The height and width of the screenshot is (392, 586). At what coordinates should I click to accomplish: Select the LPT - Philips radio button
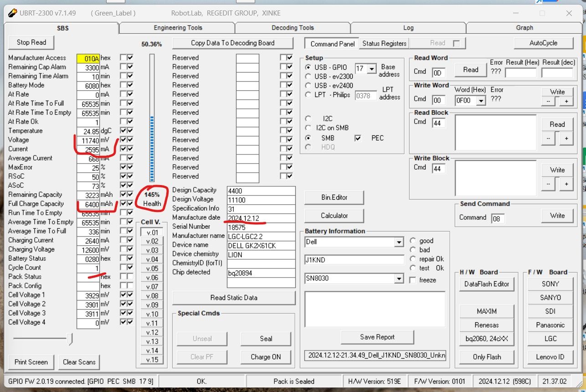point(308,95)
